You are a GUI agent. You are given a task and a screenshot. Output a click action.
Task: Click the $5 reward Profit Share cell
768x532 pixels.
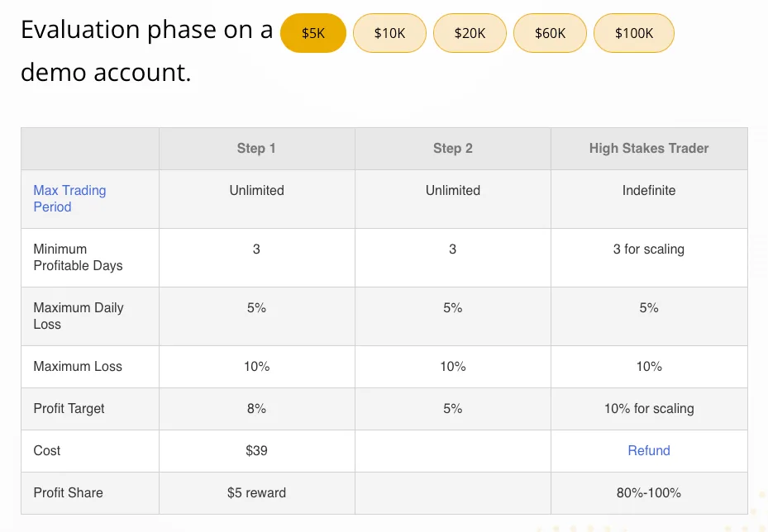256,492
